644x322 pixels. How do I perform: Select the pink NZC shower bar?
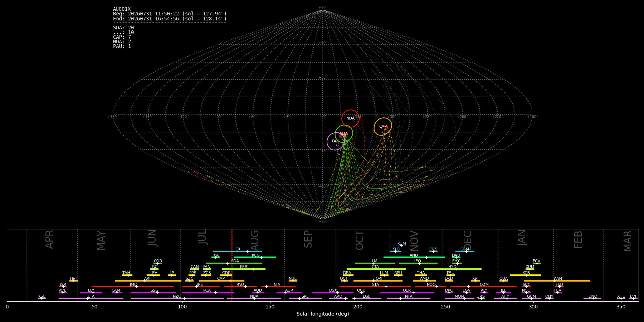[x=177, y=298]
